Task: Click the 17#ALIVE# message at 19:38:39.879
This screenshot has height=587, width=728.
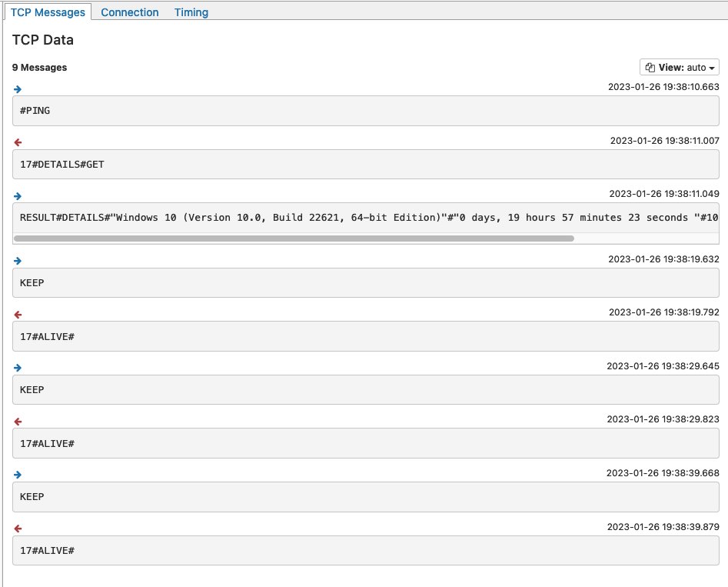Action: click(x=365, y=550)
